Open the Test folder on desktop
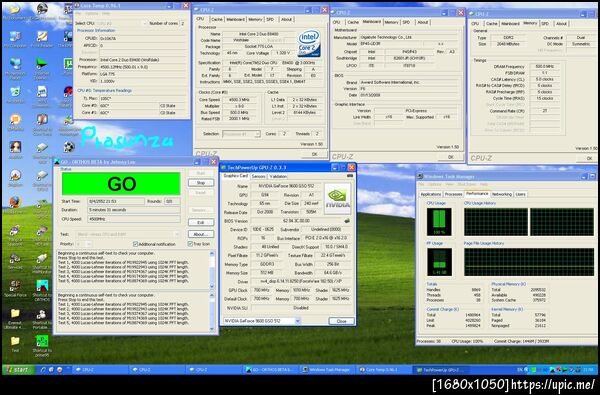Image resolution: width=600 pixels, height=395 pixels. [15, 343]
